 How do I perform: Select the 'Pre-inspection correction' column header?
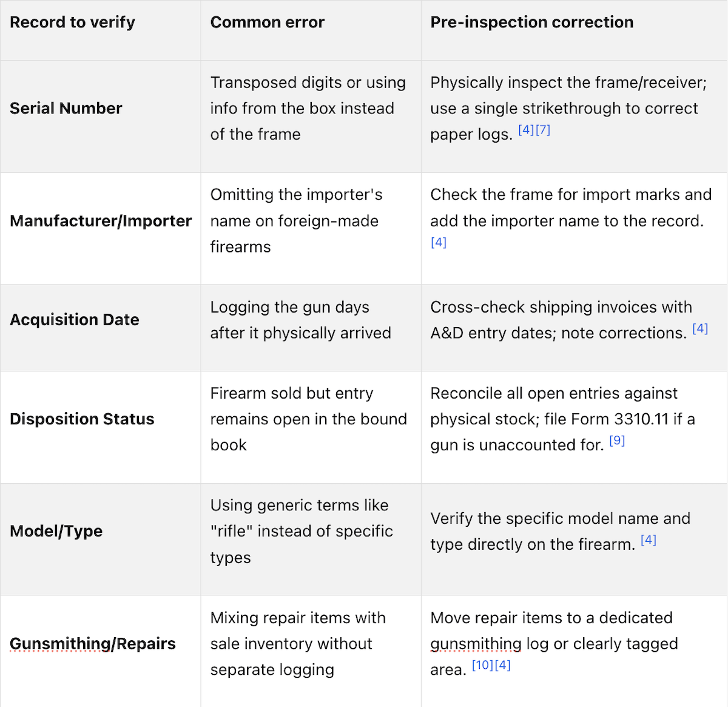[532, 22]
